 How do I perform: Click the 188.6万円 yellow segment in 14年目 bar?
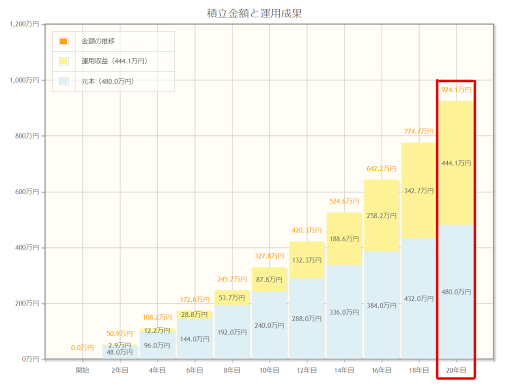(x=344, y=239)
